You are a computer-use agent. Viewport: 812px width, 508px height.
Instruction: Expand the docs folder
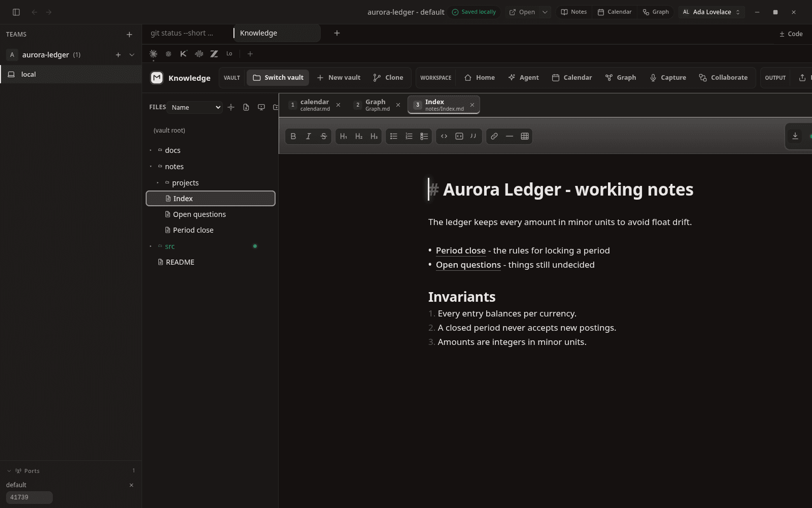pyautogui.click(x=151, y=150)
